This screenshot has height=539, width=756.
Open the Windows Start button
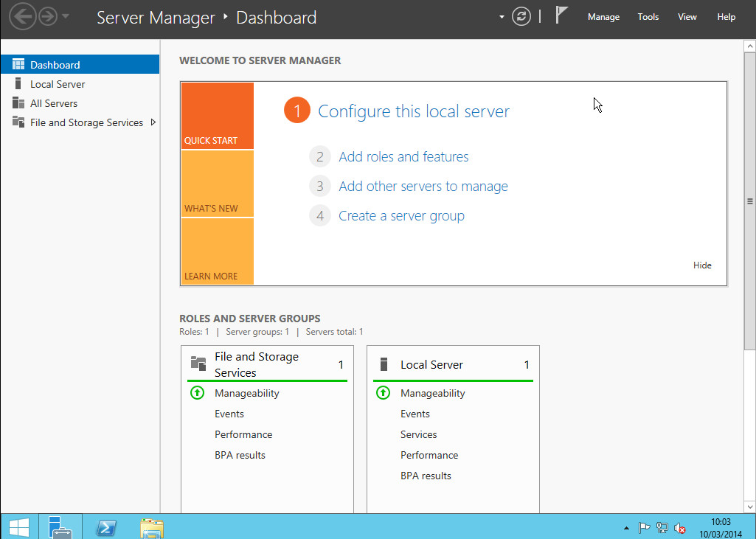18,527
